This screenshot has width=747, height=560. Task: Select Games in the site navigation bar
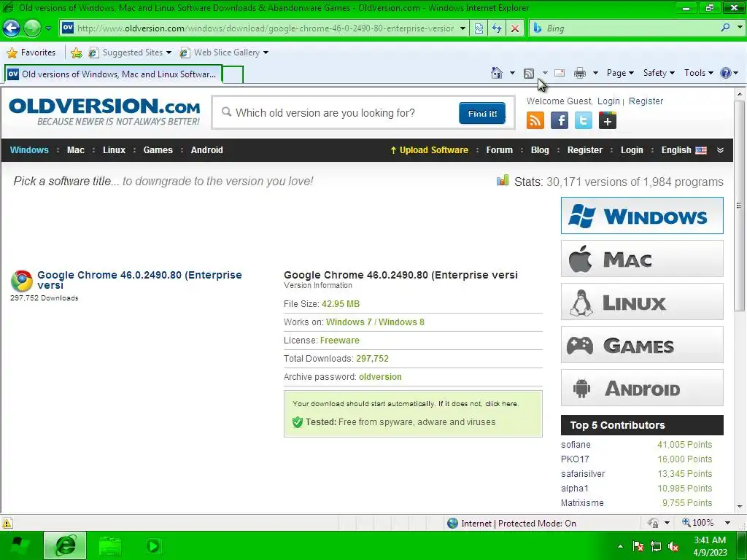pyautogui.click(x=158, y=150)
